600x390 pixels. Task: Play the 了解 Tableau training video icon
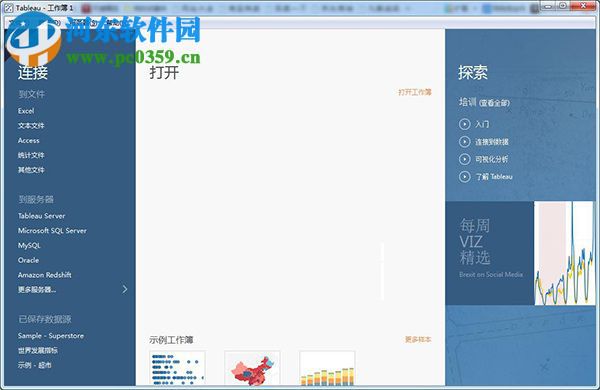(464, 176)
